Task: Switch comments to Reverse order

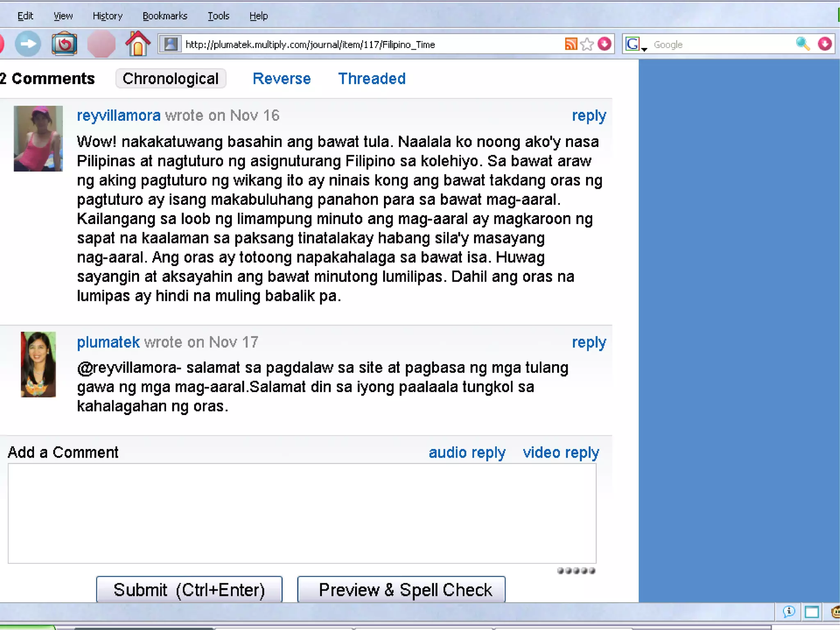Action: point(281,78)
